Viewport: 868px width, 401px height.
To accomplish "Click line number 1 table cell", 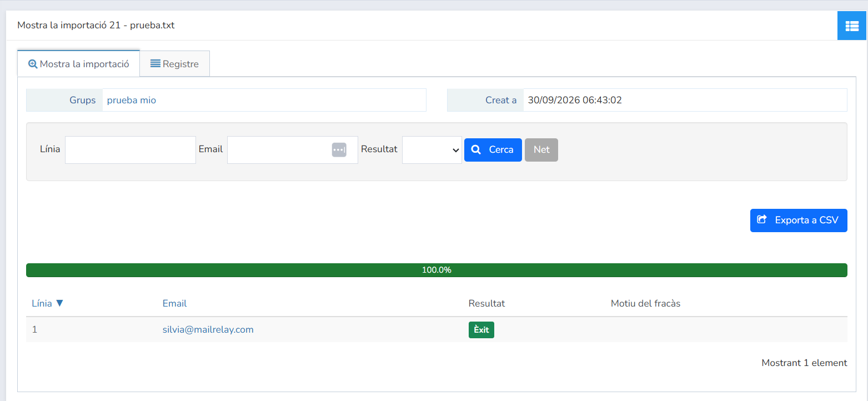I will tap(35, 330).
